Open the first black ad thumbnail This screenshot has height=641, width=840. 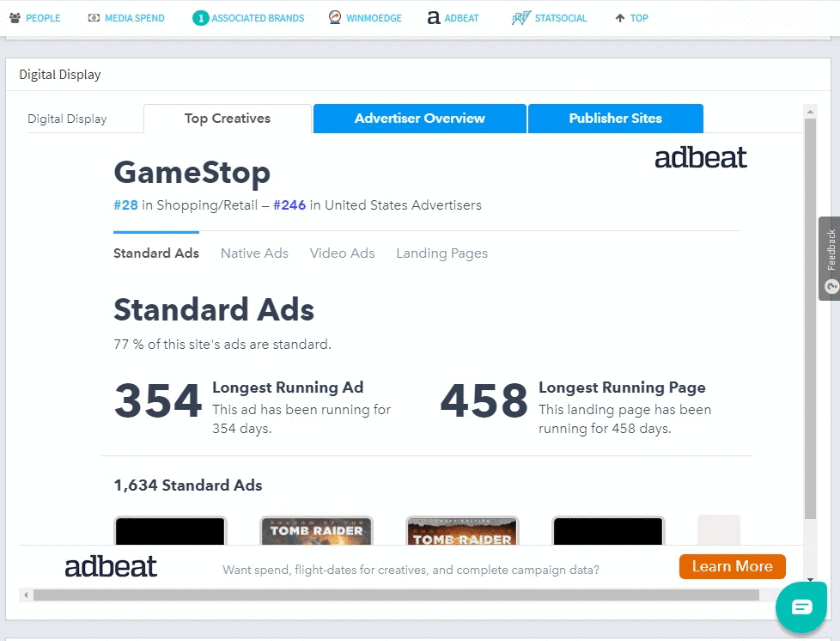170,531
